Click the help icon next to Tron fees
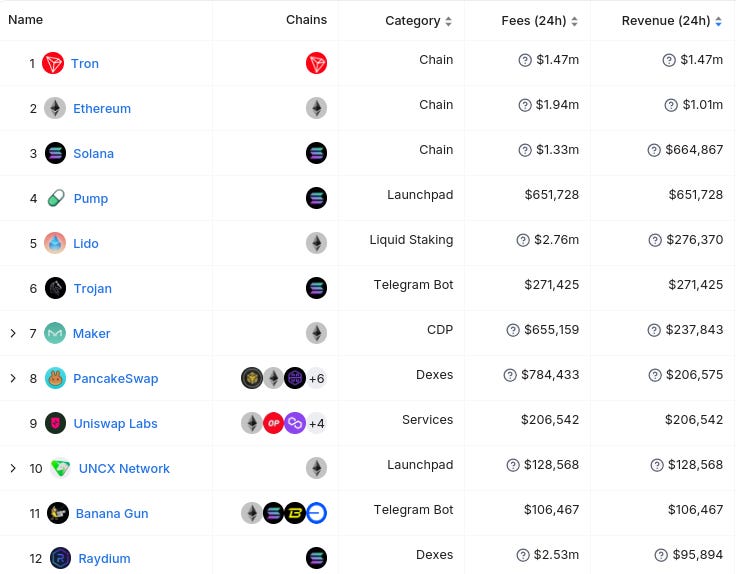Viewport: 736px width, 574px height. point(525,60)
